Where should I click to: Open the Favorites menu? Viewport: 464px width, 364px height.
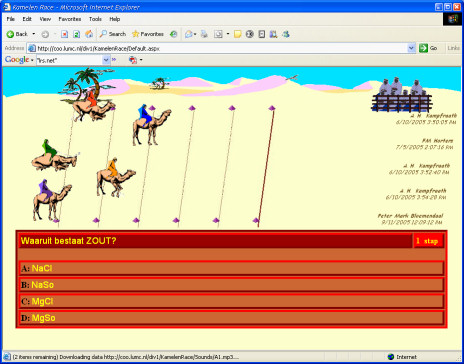pyautogui.click(x=70, y=19)
